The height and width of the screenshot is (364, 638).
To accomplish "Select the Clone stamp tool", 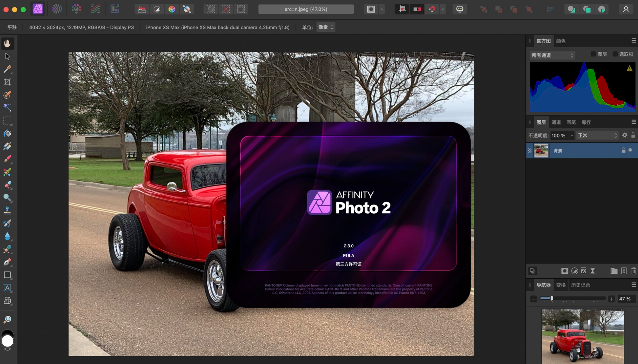I will click(x=7, y=211).
